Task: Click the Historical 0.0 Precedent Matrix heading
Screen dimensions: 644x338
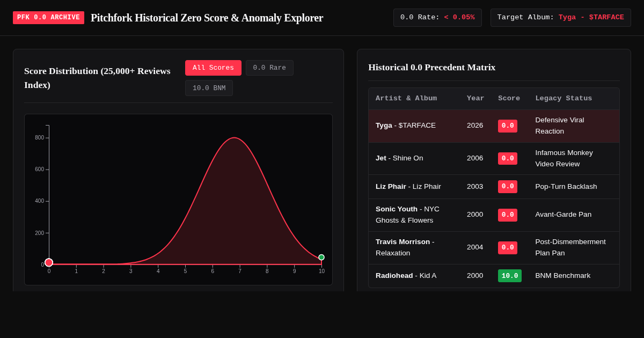Action: tap(431, 68)
